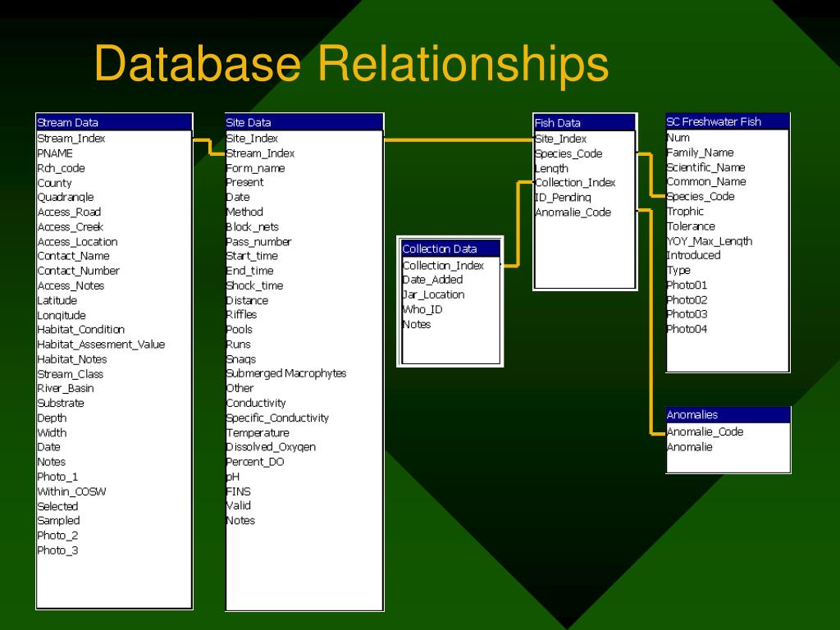Pick the ID_Pending field

click(x=563, y=198)
